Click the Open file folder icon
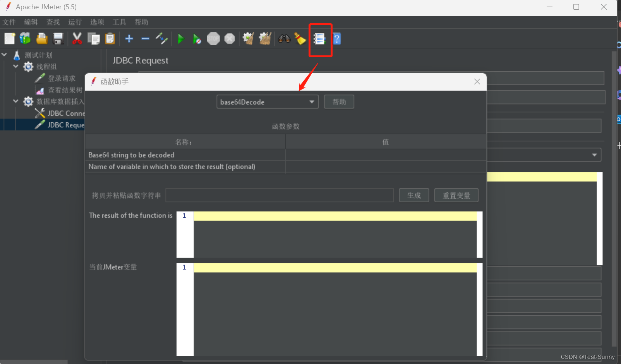 tap(42, 39)
